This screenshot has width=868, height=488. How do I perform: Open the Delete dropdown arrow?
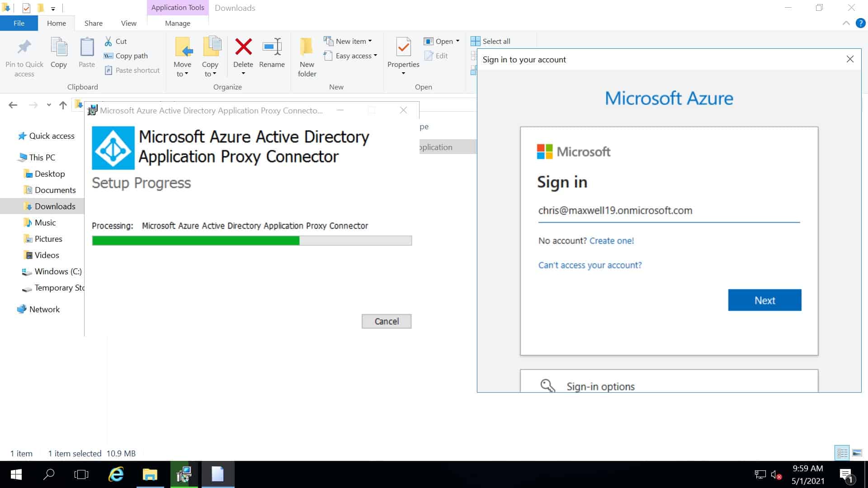243,73
